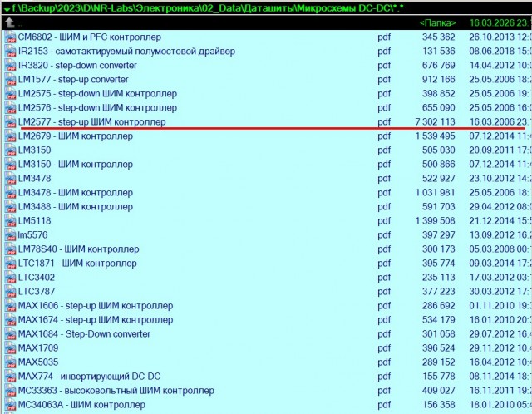Open the path dropdown arrow in the header
Viewport: 532px width, 414px height.
[x=7, y=9]
